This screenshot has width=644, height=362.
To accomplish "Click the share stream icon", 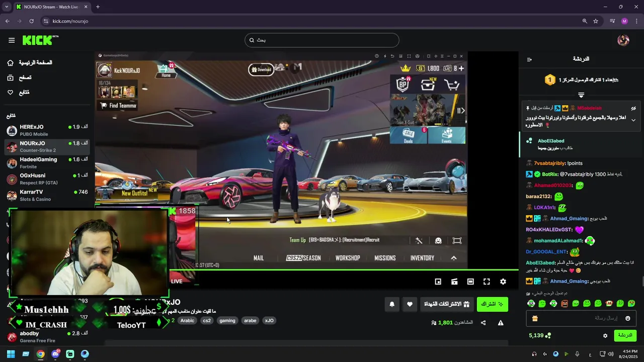I will click(x=484, y=323).
